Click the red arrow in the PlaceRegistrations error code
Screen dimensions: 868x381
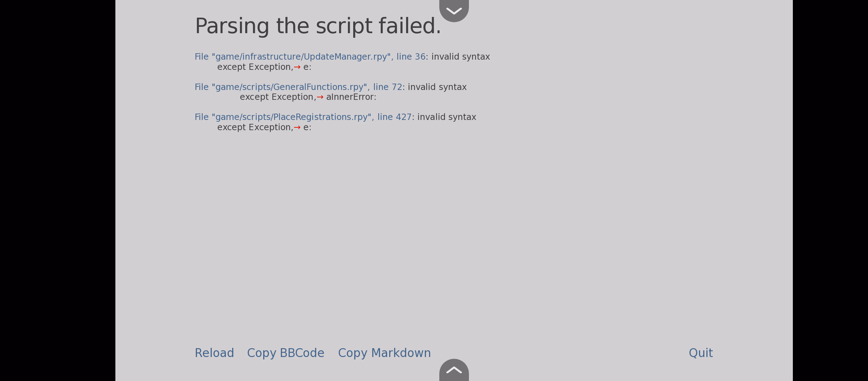coord(297,128)
